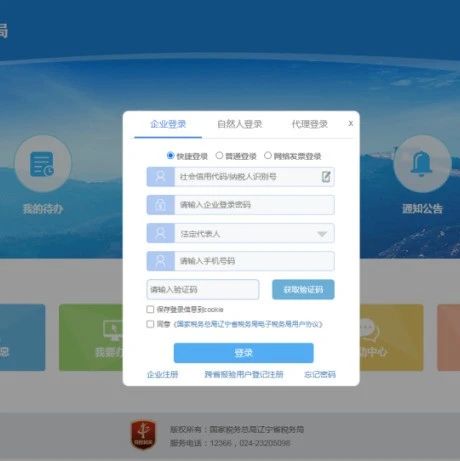This screenshot has height=461, width=460.
Task: Click the user icon beside the taxpayer ID field
Action: point(161,177)
